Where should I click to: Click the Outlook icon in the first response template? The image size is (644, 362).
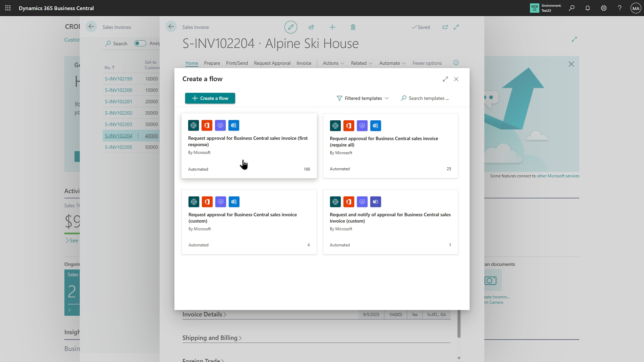click(234, 125)
